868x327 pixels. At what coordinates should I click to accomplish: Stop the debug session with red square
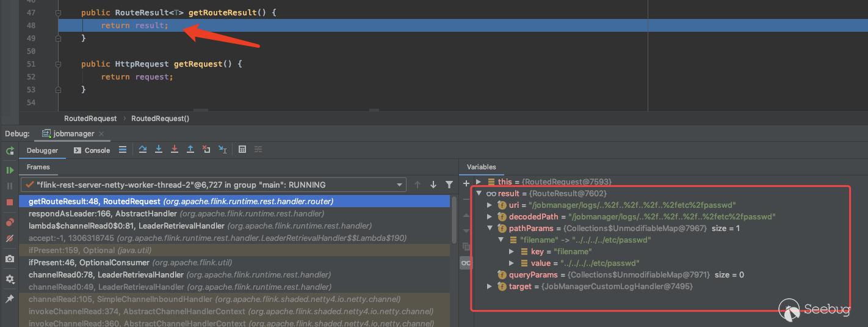[10, 202]
